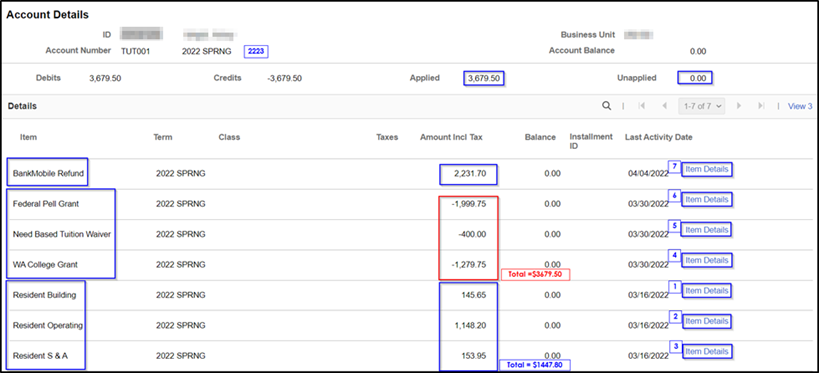Click the account number TUT001
Viewport: 819px width, 373px height.
pos(136,51)
